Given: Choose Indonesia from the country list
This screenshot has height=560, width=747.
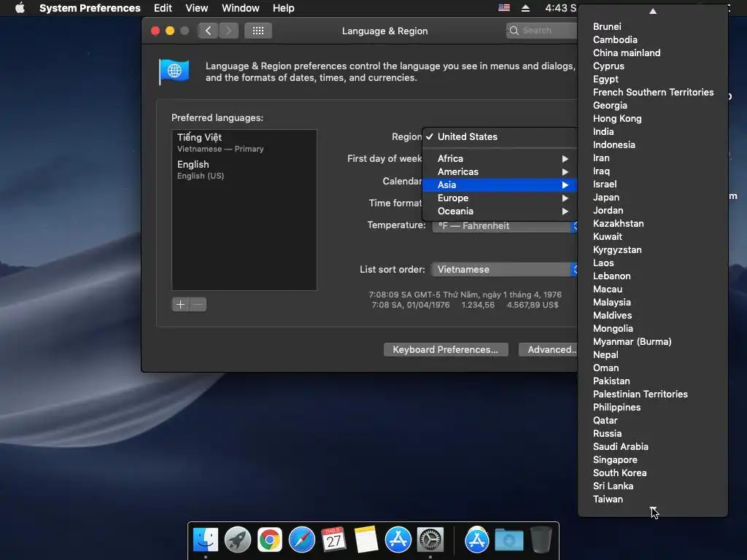Looking at the screenshot, I should (653, 145).
